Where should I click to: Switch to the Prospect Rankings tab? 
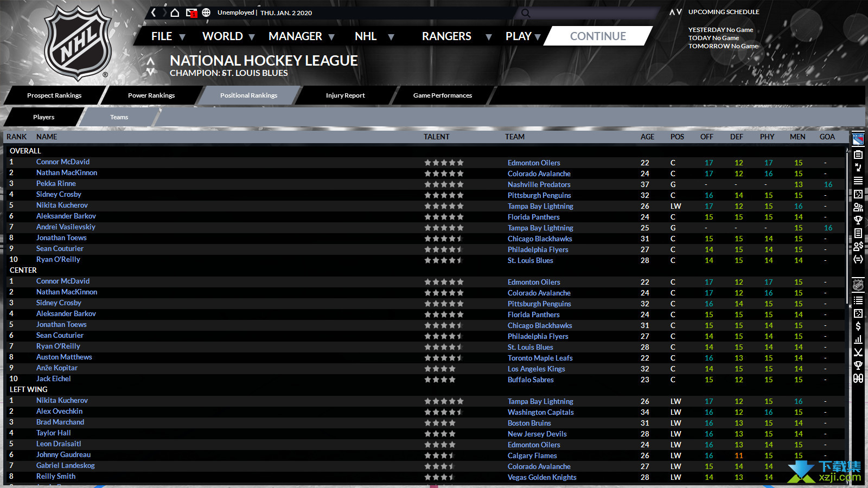pyautogui.click(x=54, y=95)
